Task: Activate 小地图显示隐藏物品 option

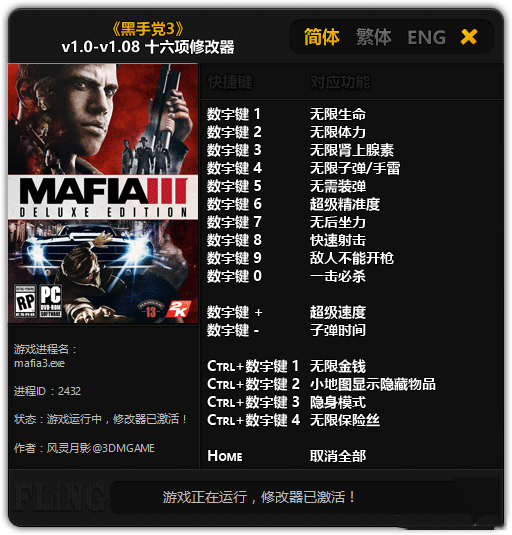Action: tap(372, 384)
